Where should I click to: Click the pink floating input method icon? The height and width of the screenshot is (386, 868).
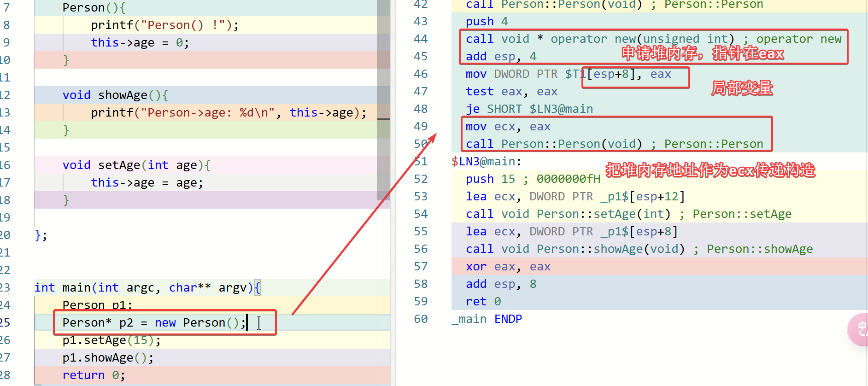point(858,329)
